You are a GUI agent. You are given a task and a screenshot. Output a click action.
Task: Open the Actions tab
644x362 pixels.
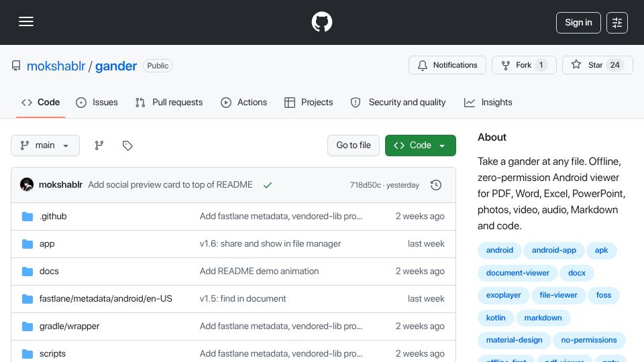(x=244, y=102)
